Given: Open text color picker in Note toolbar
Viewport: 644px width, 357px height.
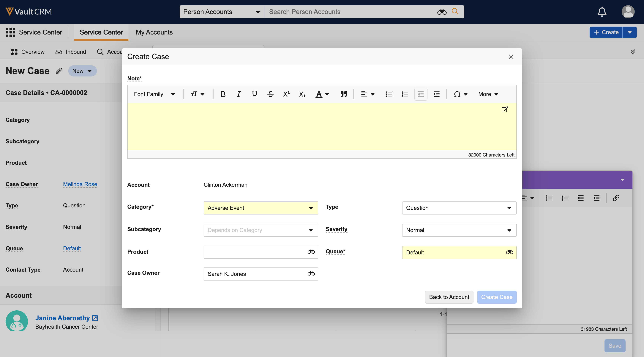Looking at the screenshot, I should tap(322, 94).
